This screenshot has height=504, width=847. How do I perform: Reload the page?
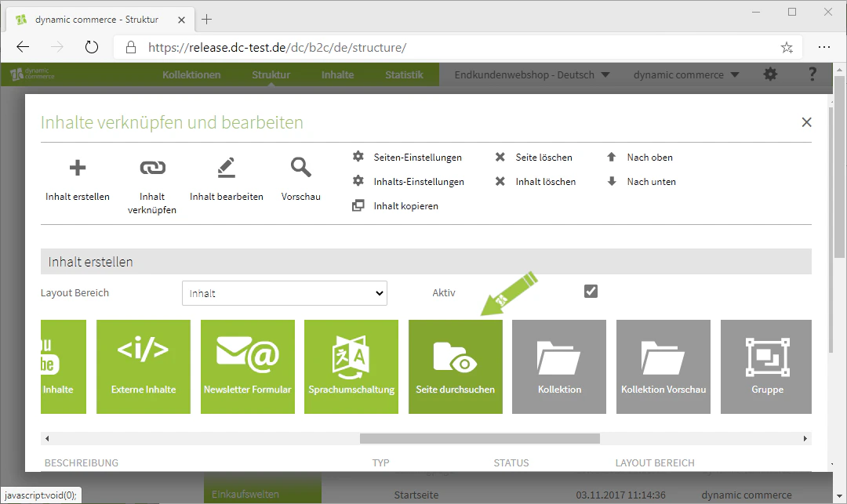click(92, 48)
